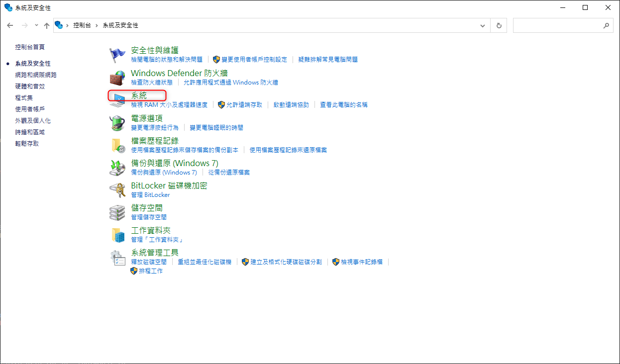Click 使用檔案歷程記錄來儲存檔案的備份副本 link
Image resolution: width=620 pixels, height=364 pixels.
coord(185,150)
